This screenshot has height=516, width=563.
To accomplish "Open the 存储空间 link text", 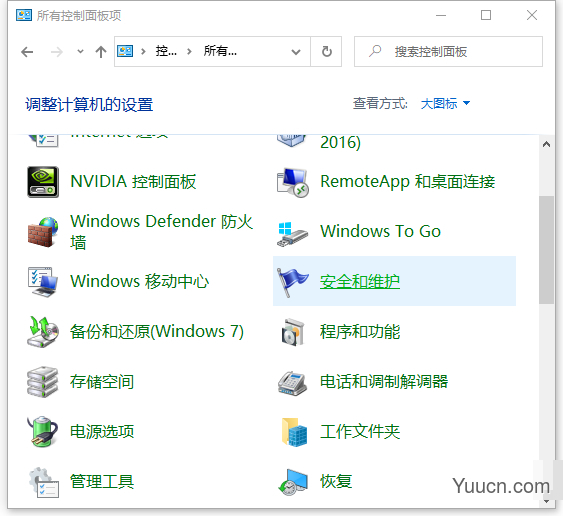I will tap(102, 381).
